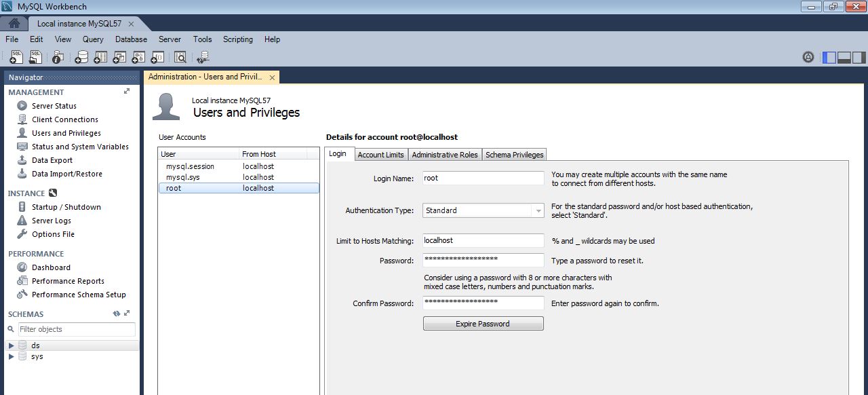The height and width of the screenshot is (395, 868).
Task: Open Data Export in Navigator
Action: [52, 160]
